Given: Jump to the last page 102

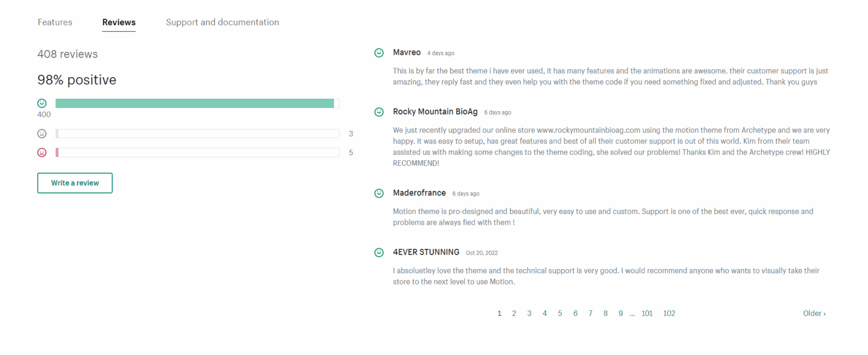Looking at the screenshot, I should 669,313.
